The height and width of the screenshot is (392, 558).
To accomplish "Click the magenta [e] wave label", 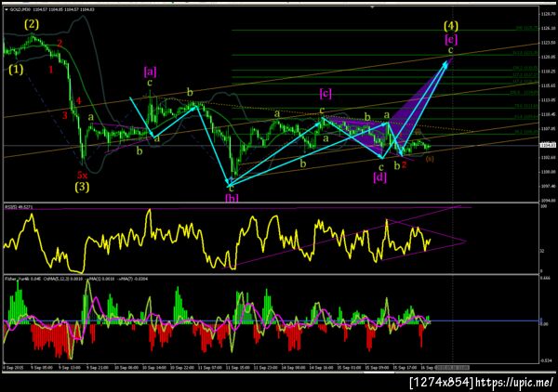I will click(451, 39).
